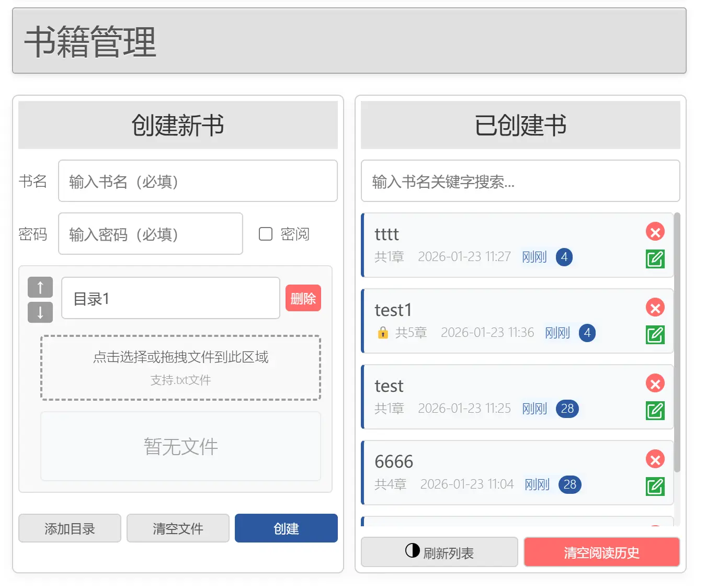Click the count badge 4 on tttt
Viewport: 706px width, 588px height.
(x=564, y=257)
